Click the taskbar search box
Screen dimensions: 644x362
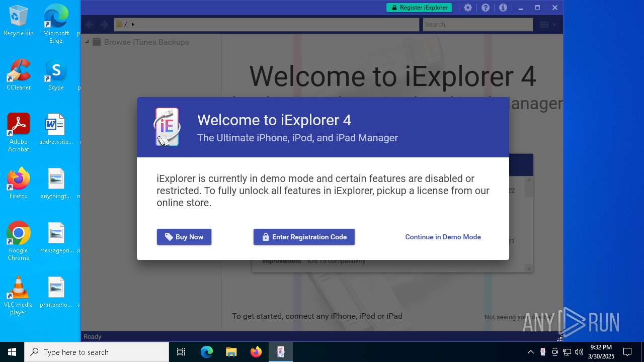(x=97, y=352)
